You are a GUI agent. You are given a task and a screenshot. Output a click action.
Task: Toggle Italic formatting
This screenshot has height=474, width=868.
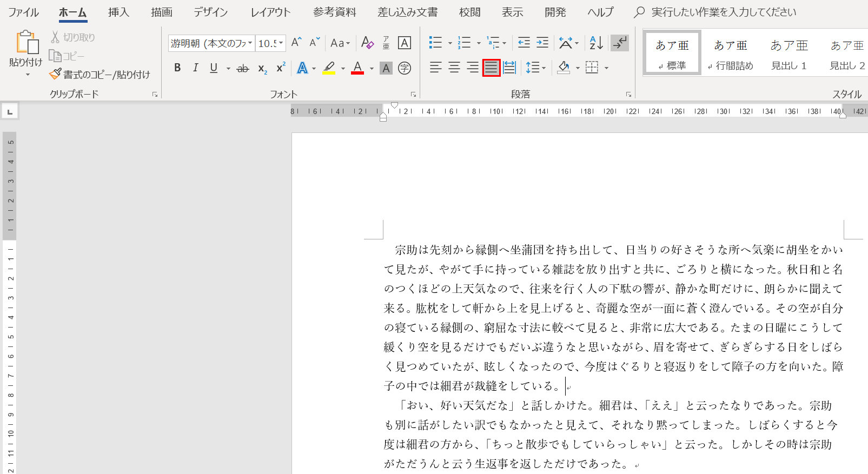pos(196,68)
